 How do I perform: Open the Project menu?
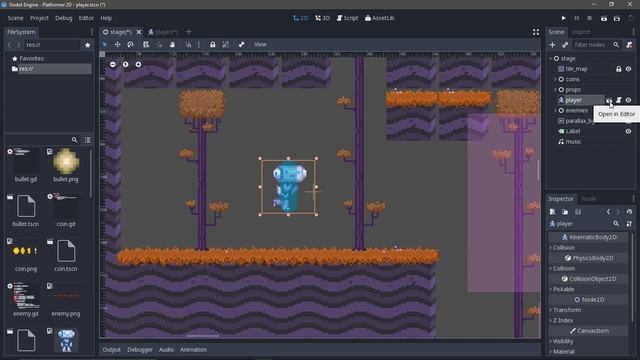pos(39,18)
